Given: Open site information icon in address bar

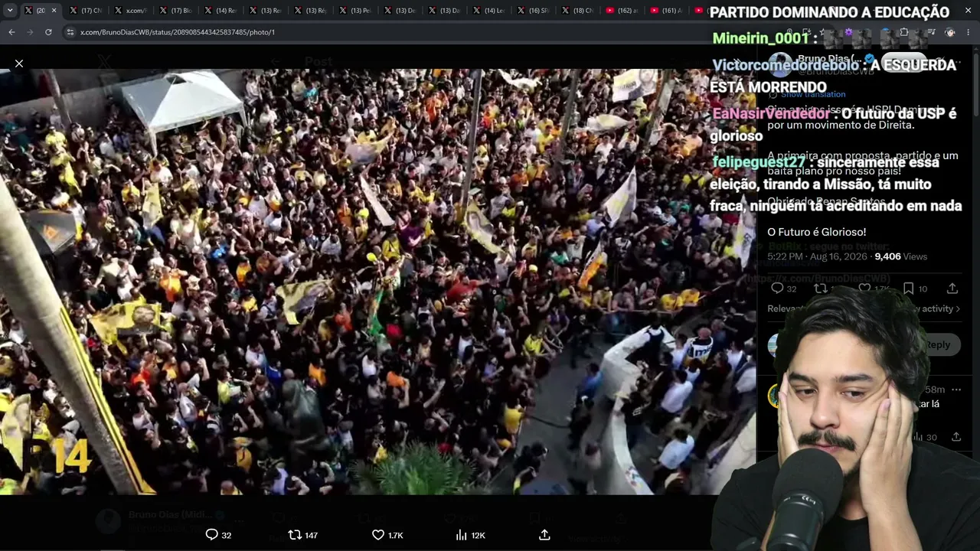Looking at the screenshot, I should [70, 32].
